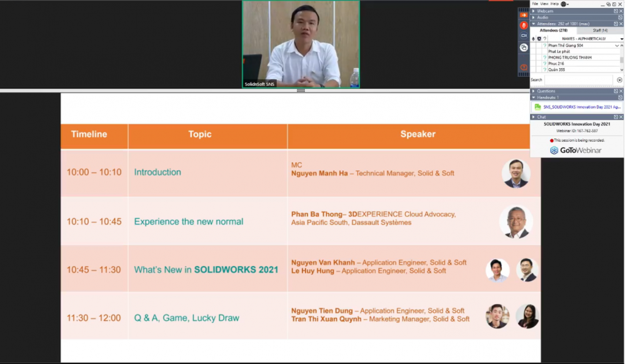Expand the Audio pane

[x=533, y=17]
